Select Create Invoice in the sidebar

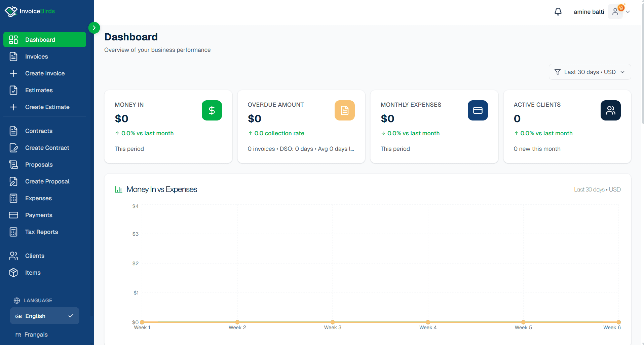[45, 73]
